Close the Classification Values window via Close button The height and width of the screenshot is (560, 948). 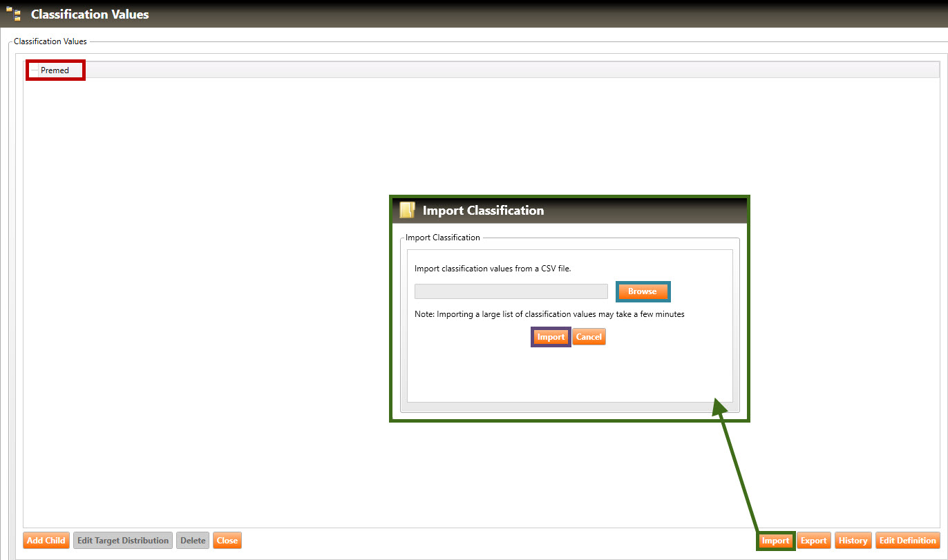(227, 541)
